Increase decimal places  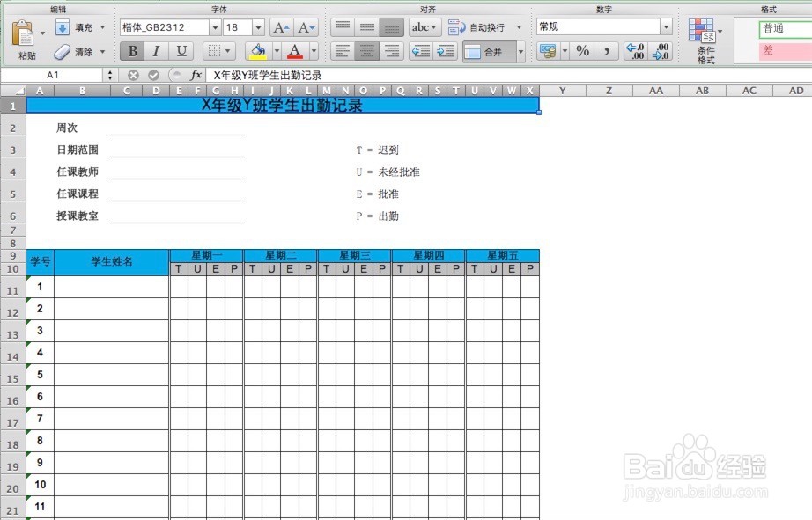635,51
